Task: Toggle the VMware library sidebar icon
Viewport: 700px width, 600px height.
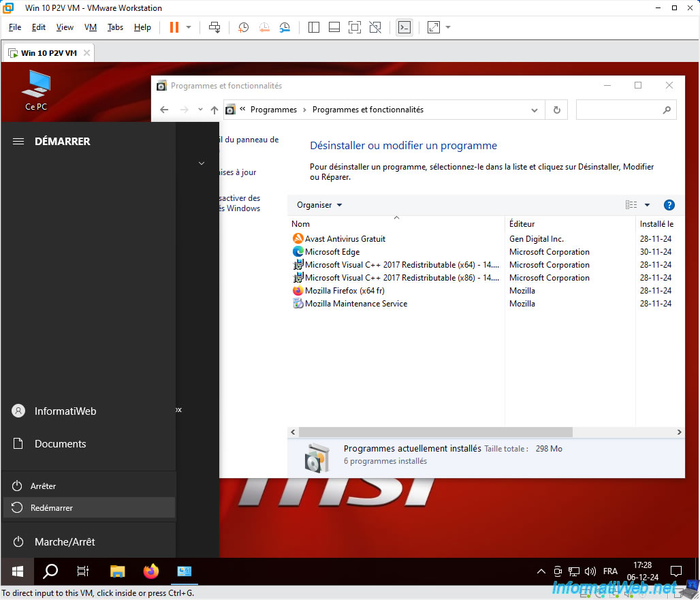Action: click(314, 28)
